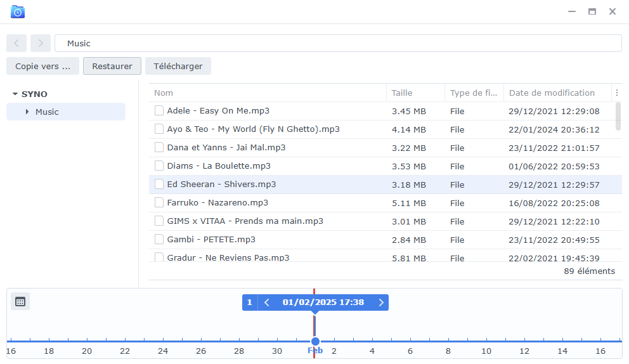629x364 pixels.
Task: Check the Gradur - Ne Reviens Pas.mp3 box
Action: click(159, 257)
